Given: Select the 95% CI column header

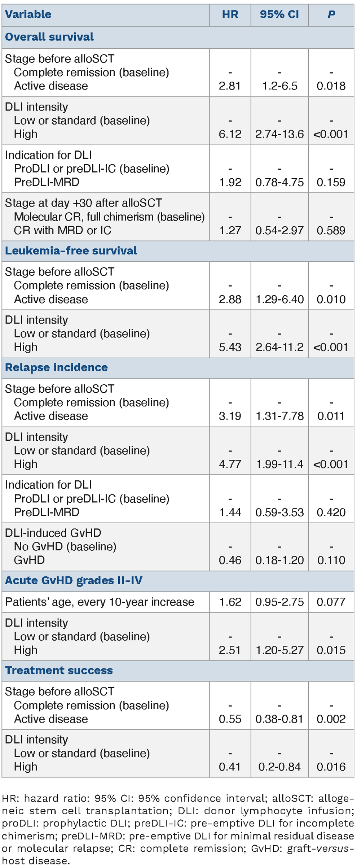Looking at the screenshot, I should click(279, 14).
